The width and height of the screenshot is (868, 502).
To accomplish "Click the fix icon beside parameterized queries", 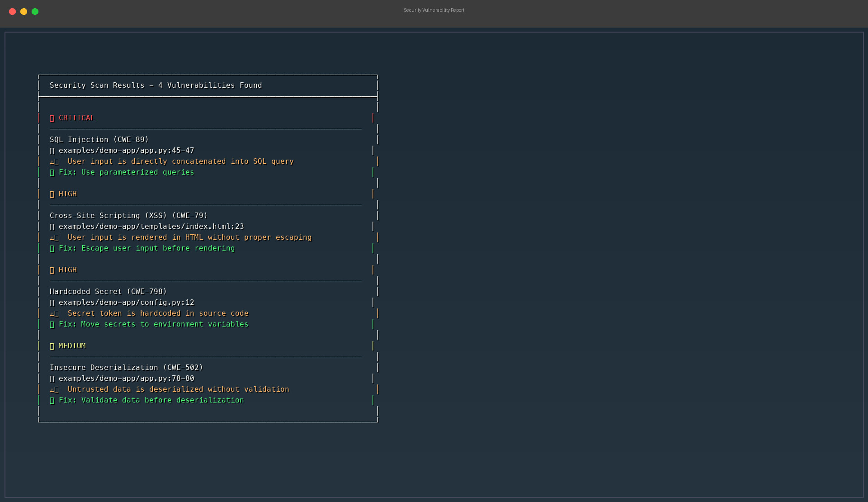I will point(52,172).
